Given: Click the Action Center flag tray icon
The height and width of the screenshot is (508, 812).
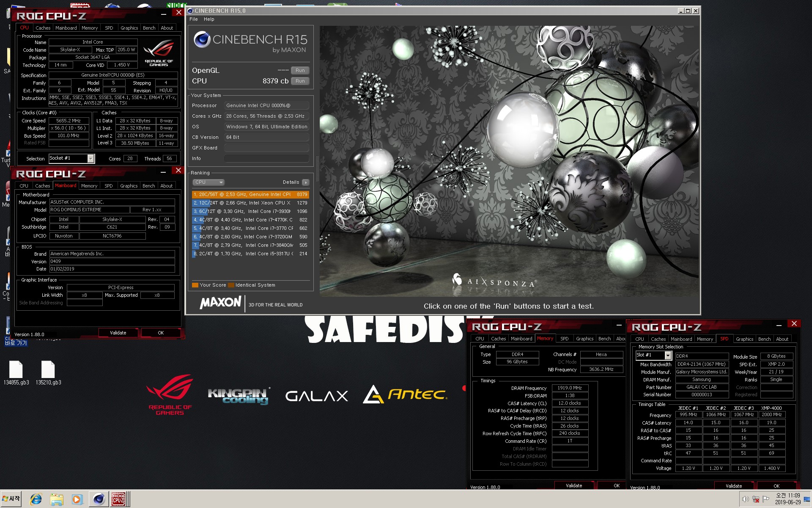Looking at the screenshot, I should point(765,499).
